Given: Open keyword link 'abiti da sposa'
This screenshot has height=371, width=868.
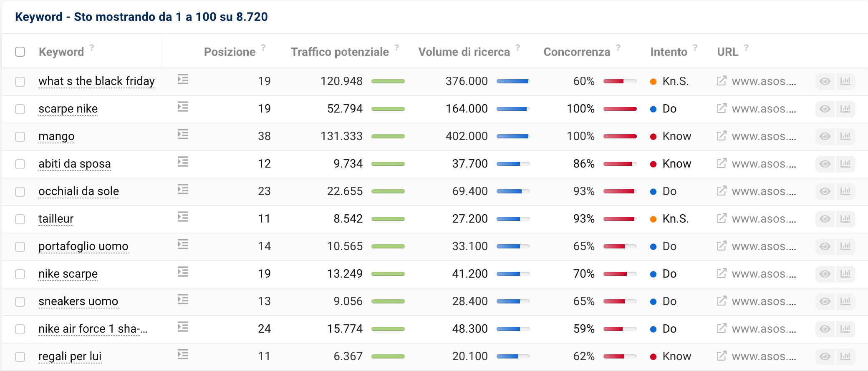Looking at the screenshot, I should click(75, 163).
